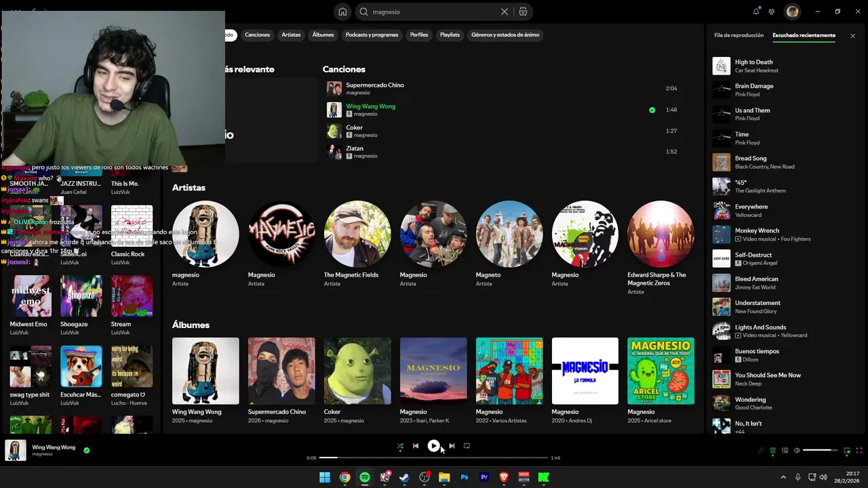868x488 pixels.
Task: Open notifications bell icon
Action: (756, 12)
